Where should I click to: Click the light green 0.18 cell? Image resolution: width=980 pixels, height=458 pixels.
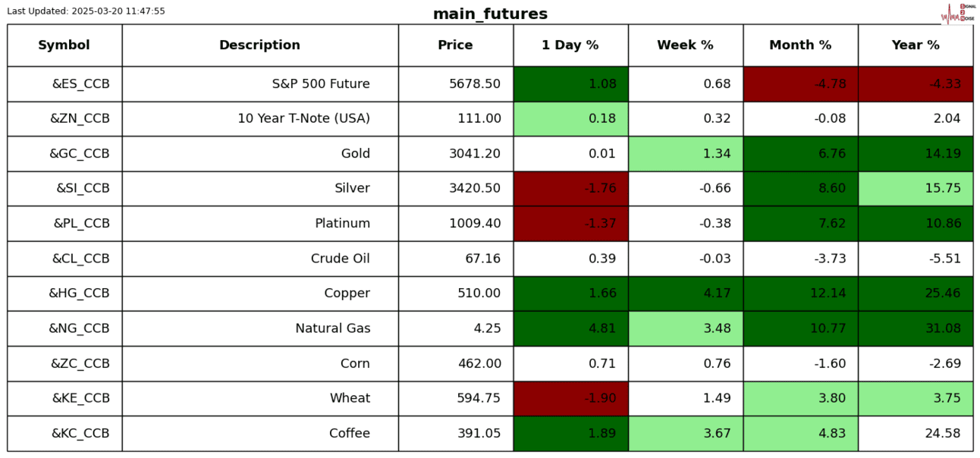pos(570,119)
